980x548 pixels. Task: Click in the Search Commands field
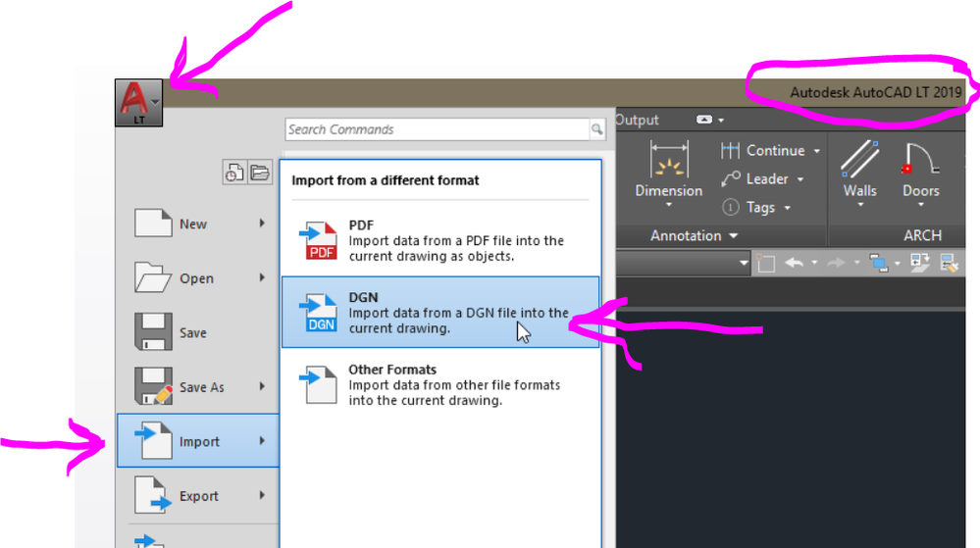(437, 129)
